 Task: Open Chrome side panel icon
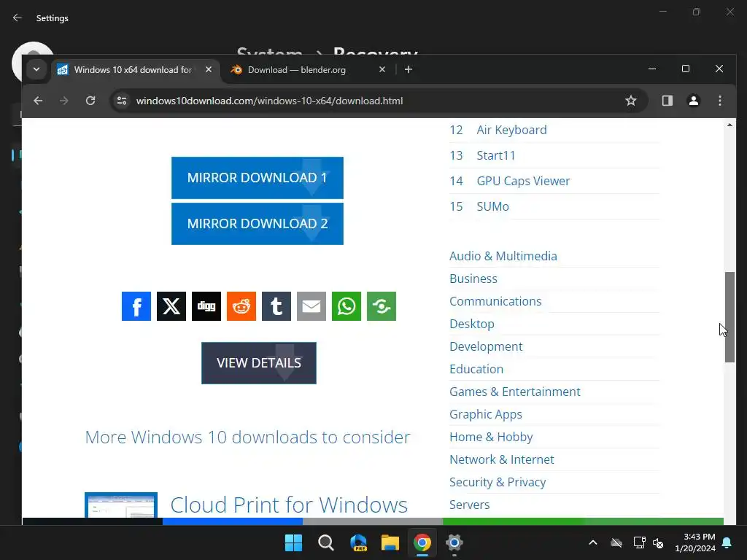tap(667, 101)
